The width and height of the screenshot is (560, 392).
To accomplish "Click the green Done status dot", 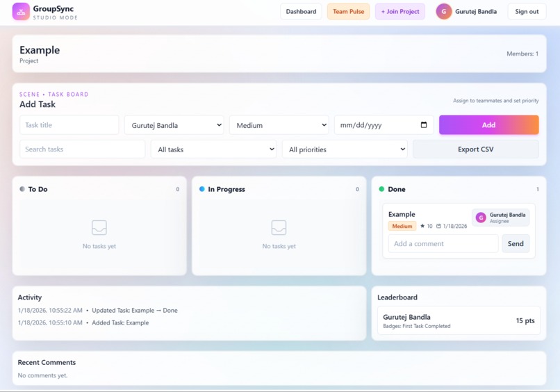I will 381,189.
